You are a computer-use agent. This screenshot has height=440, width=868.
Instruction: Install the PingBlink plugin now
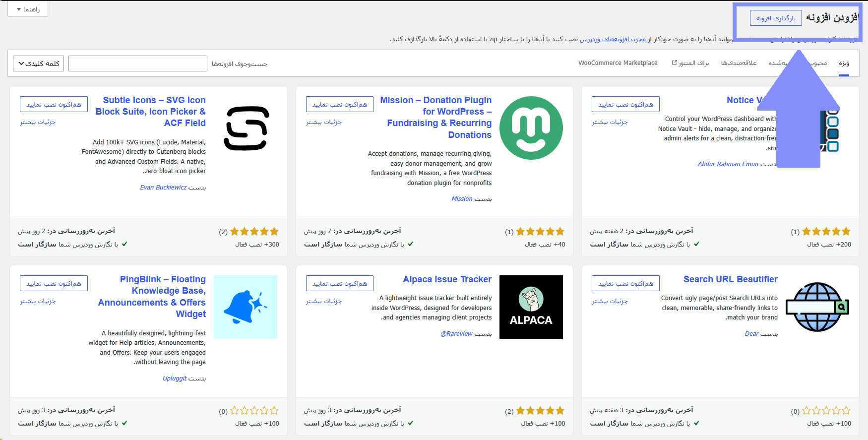click(54, 283)
